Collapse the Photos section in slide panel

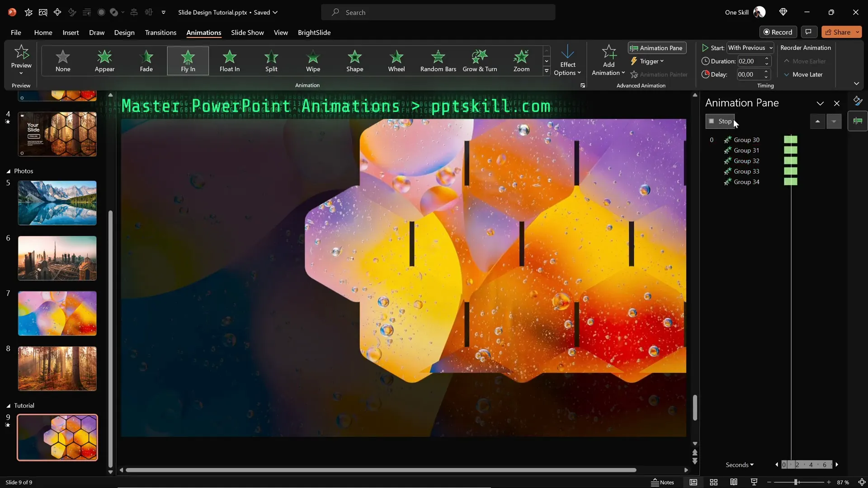(7, 171)
